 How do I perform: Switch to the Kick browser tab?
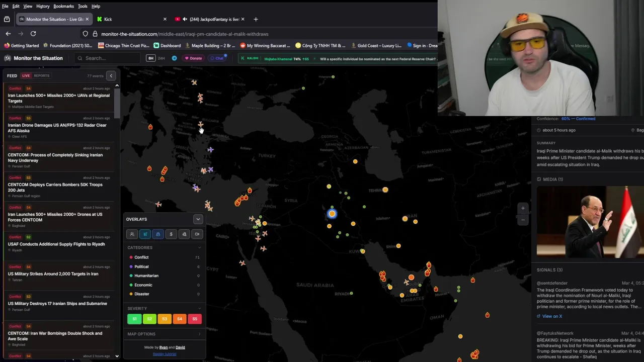click(131, 19)
